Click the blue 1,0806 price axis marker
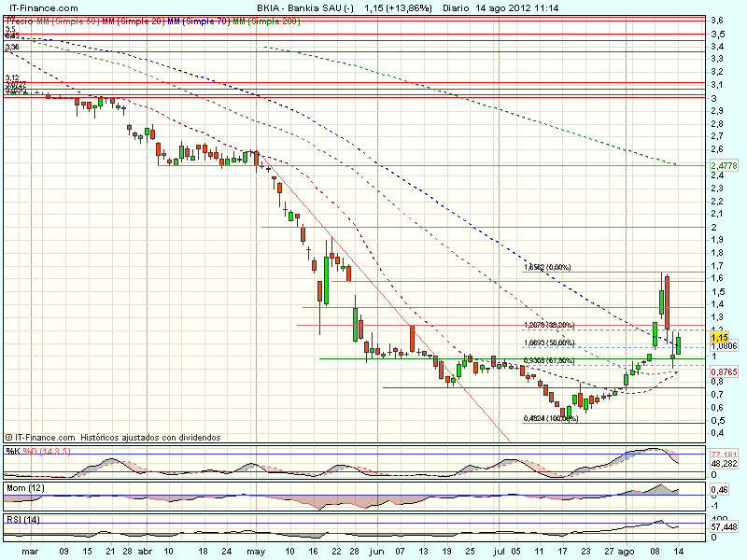 [x=724, y=346]
